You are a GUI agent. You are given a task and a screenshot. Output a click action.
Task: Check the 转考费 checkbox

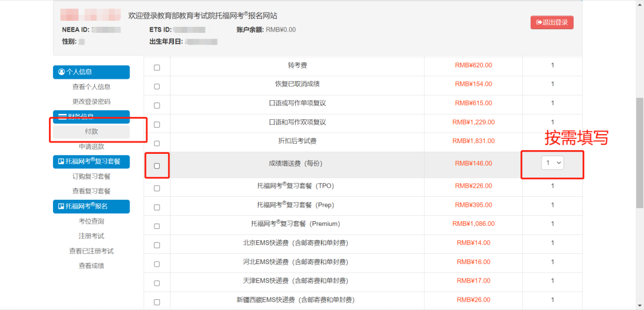click(157, 68)
